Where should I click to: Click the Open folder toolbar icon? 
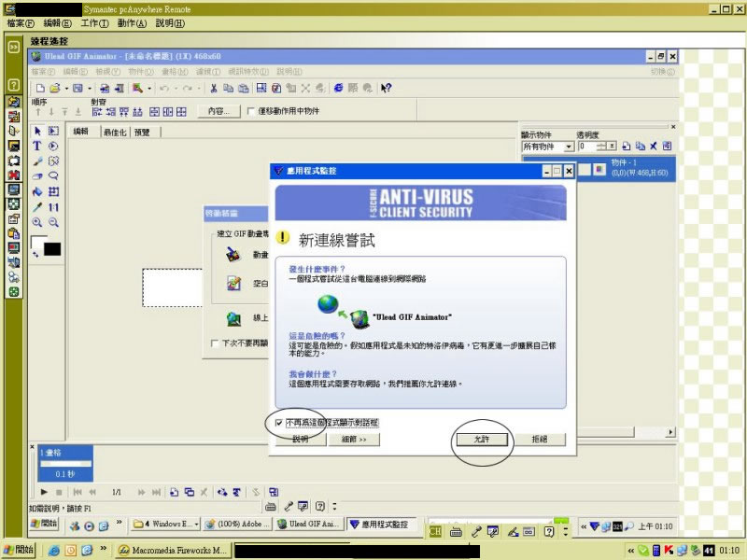pyautogui.click(x=55, y=88)
